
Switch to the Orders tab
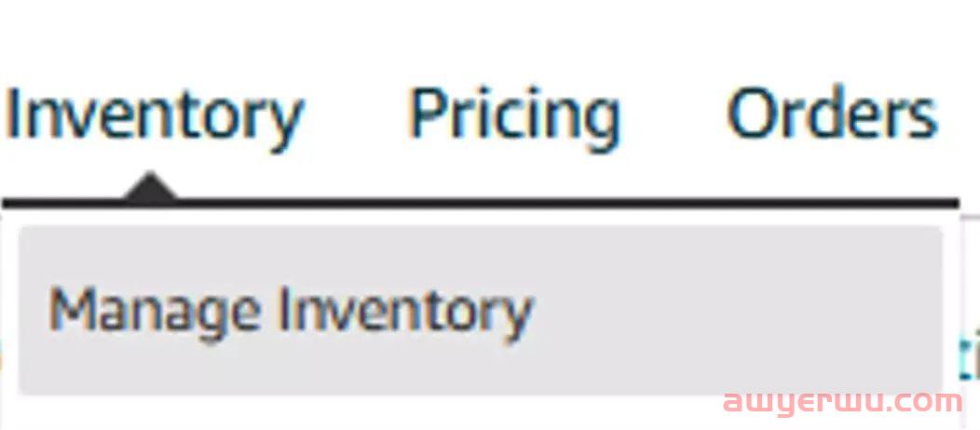[832, 116]
